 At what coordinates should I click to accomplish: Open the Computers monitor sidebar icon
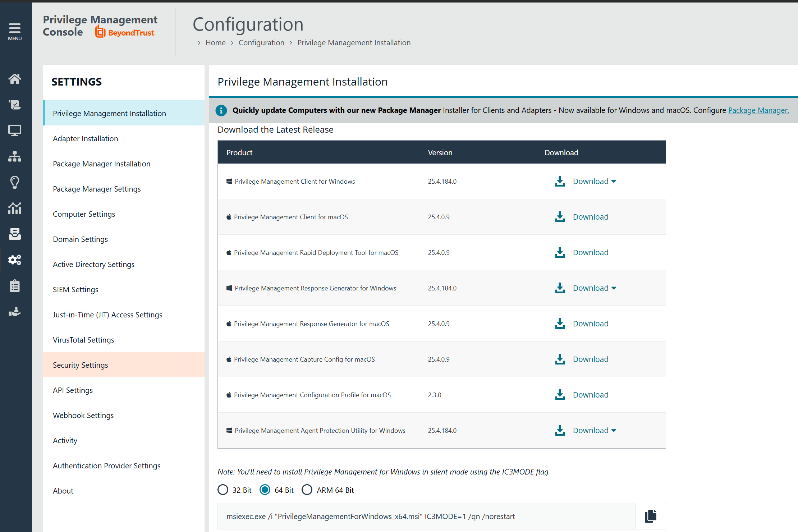click(15, 130)
